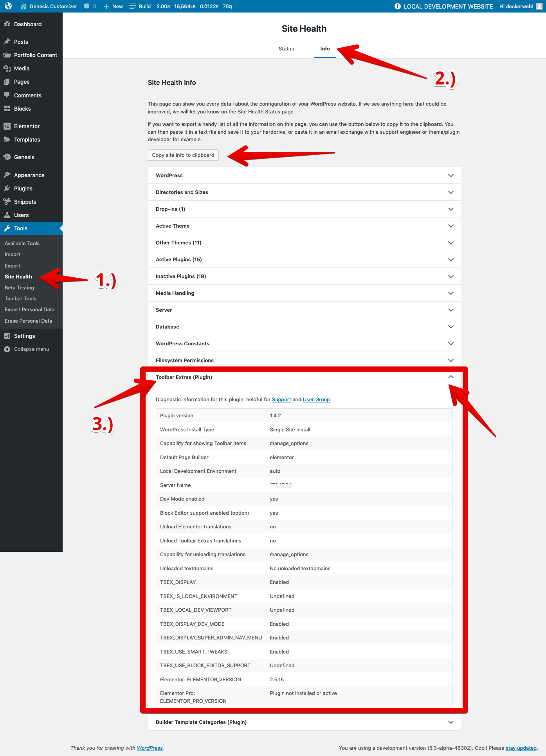Viewport: 546px width, 756px height.
Task: Click Copy site info to clipboard button
Action: coord(183,155)
